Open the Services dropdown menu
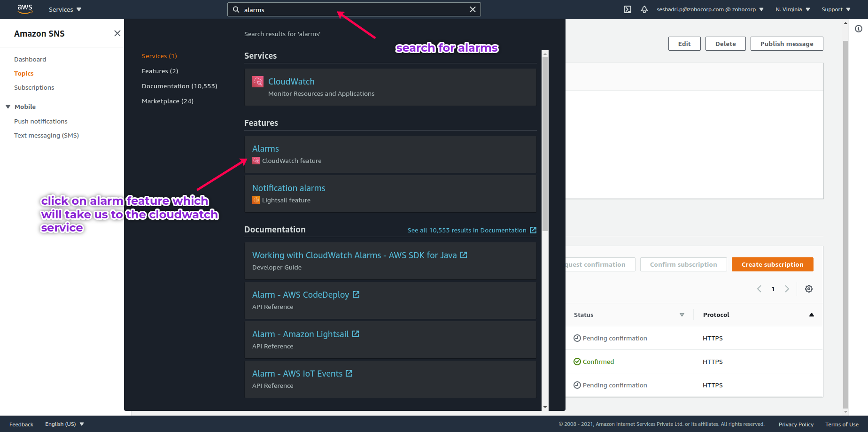Screen dimensions: 868x432 [x=65, y=9]
